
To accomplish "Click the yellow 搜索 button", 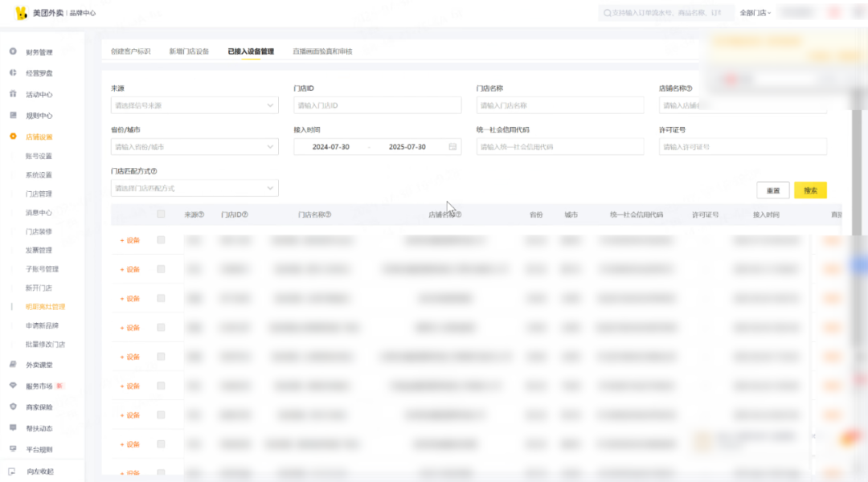I will click(x=810, y=190).
